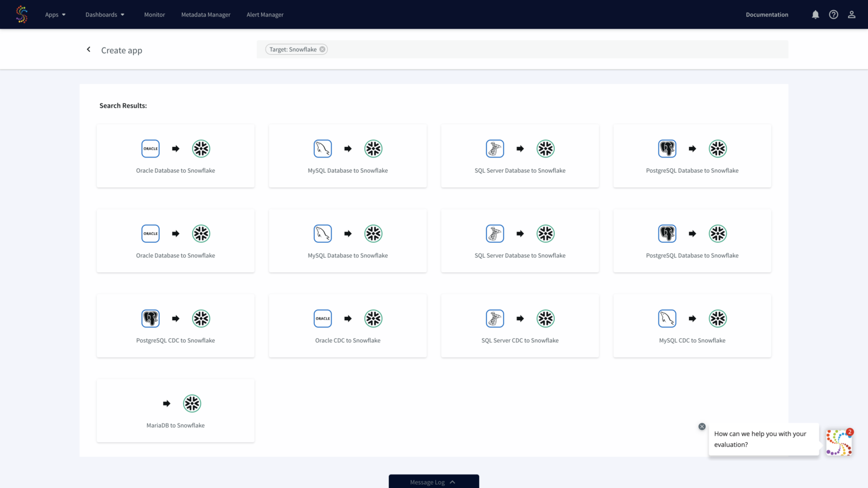
Task: Click the MySQL dolphin icon in MySQL CDC card
Action: click(x=667, y=318)
